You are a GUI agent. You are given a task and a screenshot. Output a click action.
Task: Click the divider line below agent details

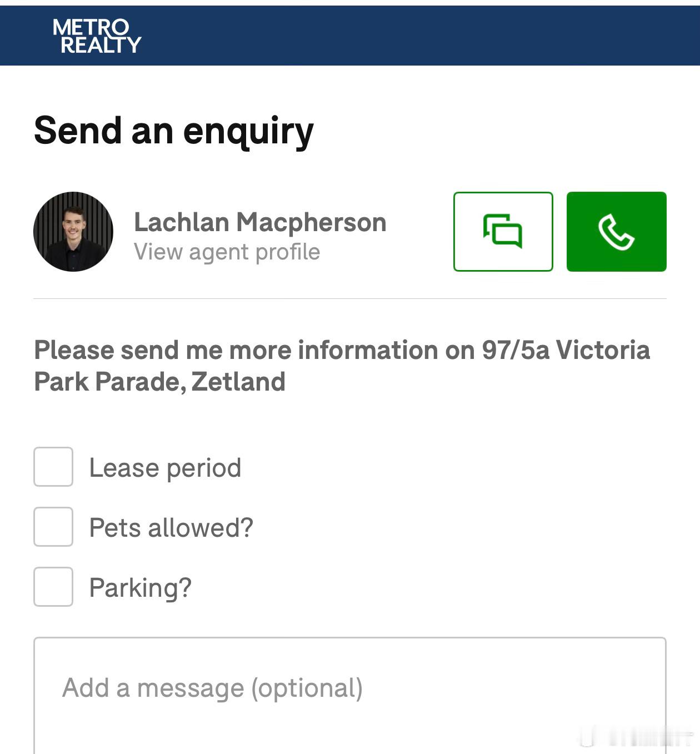click(x=350, y=299)
